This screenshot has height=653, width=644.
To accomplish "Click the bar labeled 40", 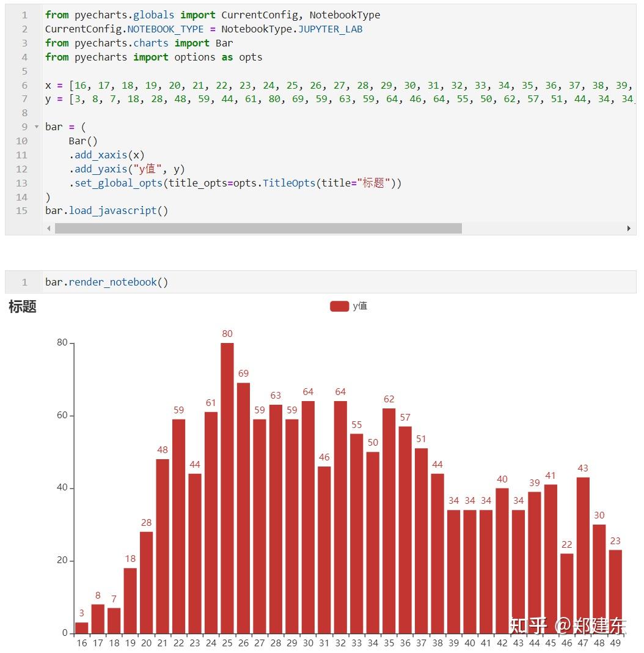I will click(x=502, y=561).
